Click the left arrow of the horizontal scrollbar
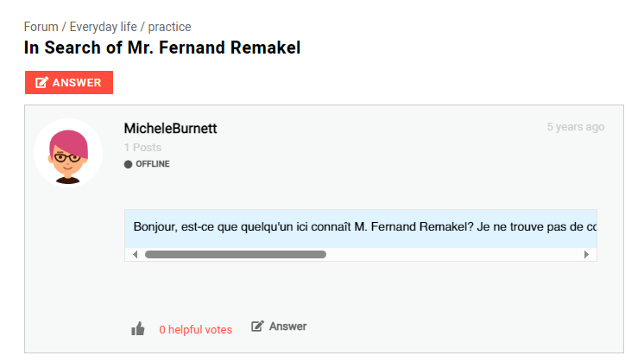Image resolution: width=644 pixels, height=362 pixels. click(134, 255)
